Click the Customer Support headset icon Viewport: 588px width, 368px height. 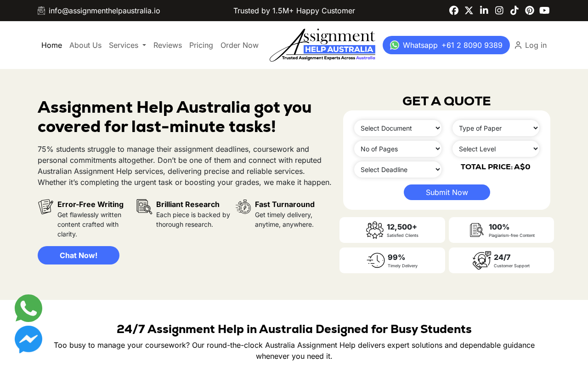click(x=482, y=260)
